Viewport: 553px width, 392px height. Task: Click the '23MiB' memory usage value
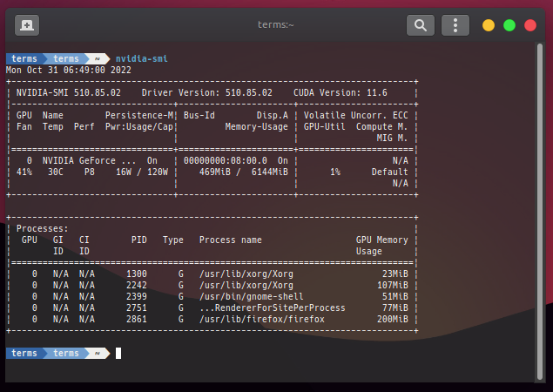pos(395,274)
